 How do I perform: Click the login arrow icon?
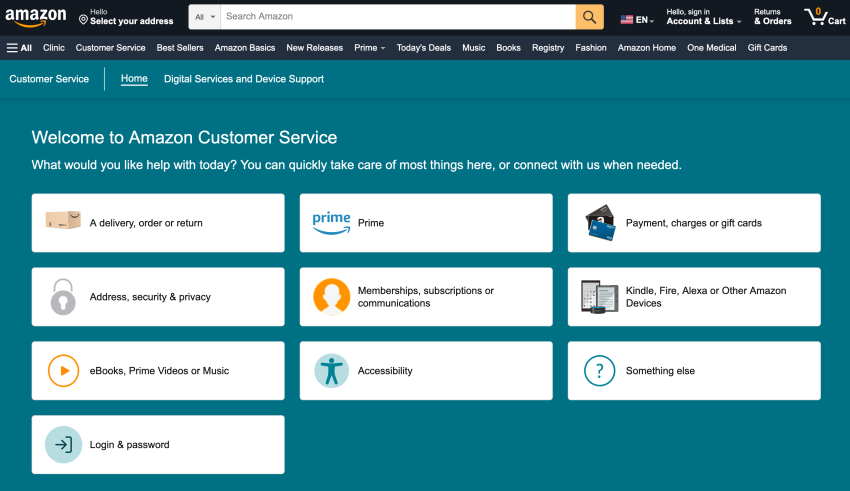coord(63,444)
